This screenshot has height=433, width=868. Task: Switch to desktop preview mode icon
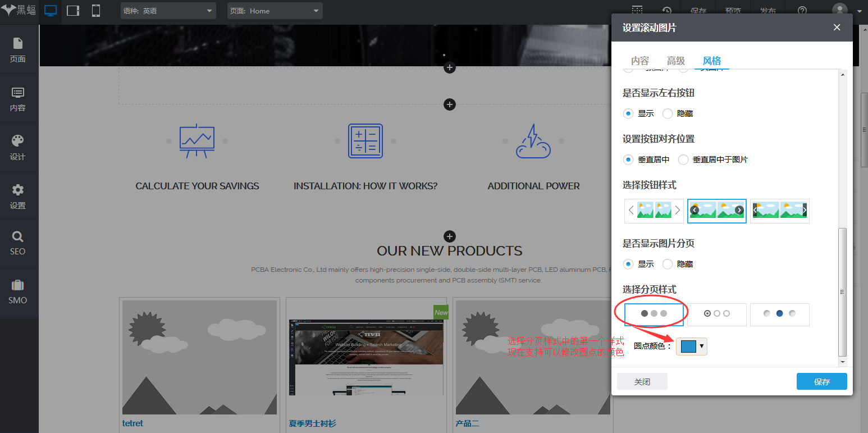(x=51, y=11)
